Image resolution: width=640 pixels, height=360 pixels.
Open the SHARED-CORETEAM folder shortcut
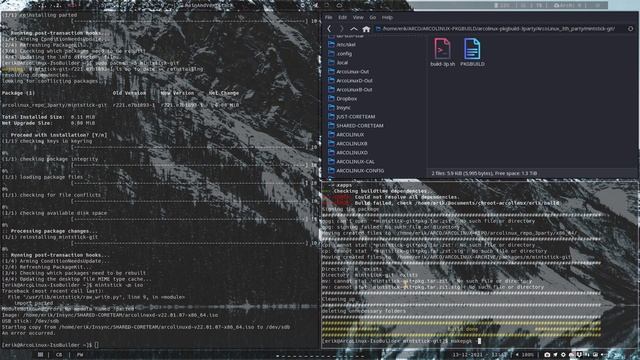tap(356, 125)
